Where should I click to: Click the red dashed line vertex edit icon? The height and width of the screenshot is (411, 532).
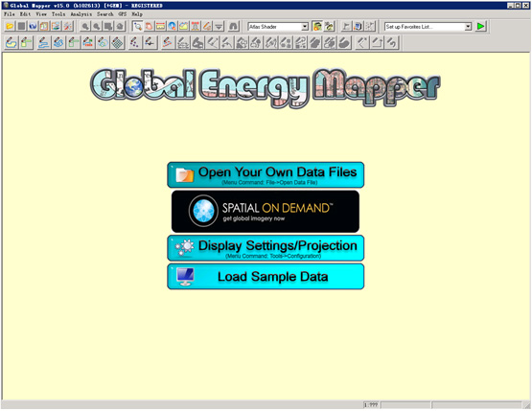[168, 43]
